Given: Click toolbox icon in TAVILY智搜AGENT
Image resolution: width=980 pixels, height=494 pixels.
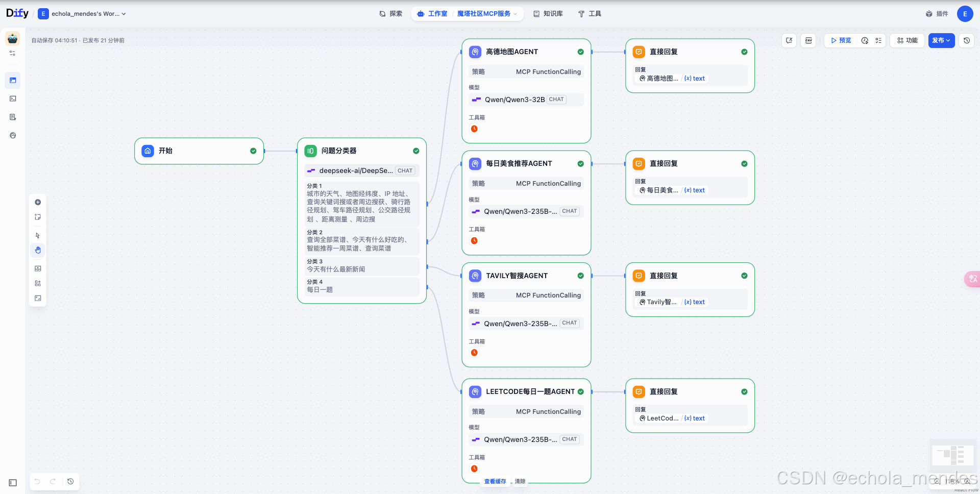Looking at the screenshot, I should pyautogui.click(x=474, y=353).
